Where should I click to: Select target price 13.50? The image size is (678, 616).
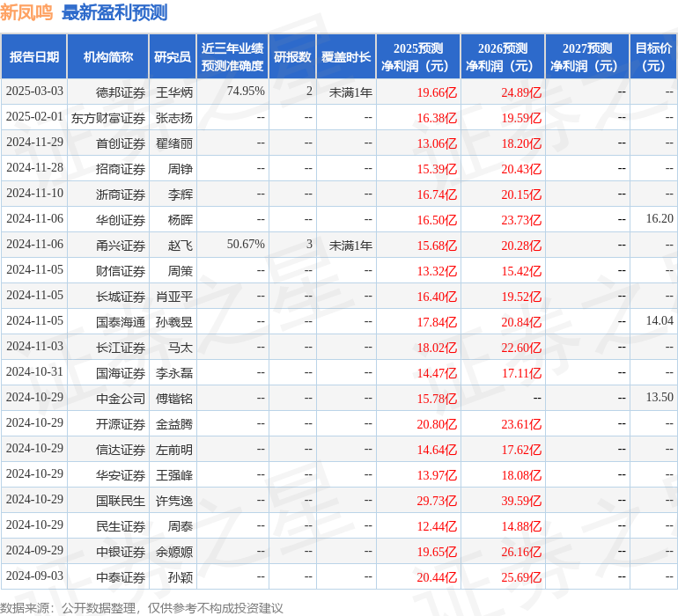coord(660,397)
